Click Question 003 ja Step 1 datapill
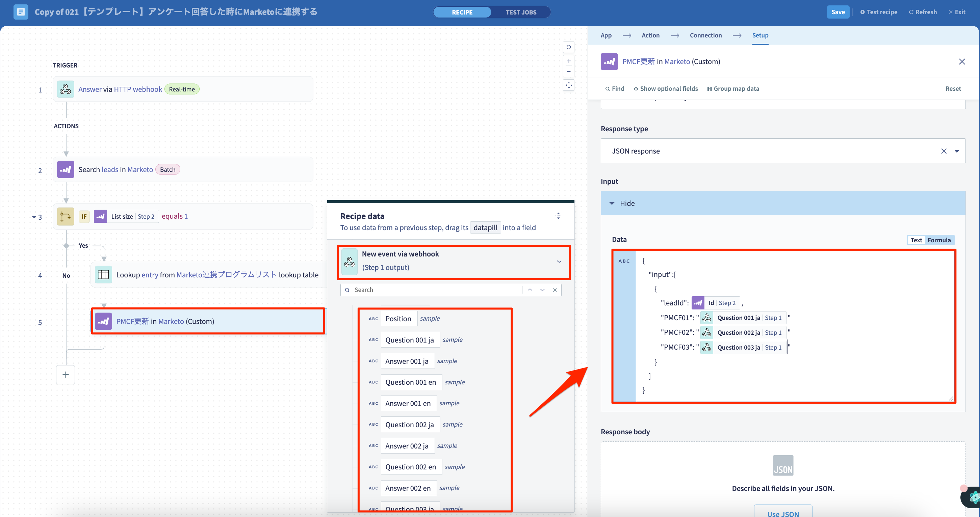980x517 pixels. 743,348
